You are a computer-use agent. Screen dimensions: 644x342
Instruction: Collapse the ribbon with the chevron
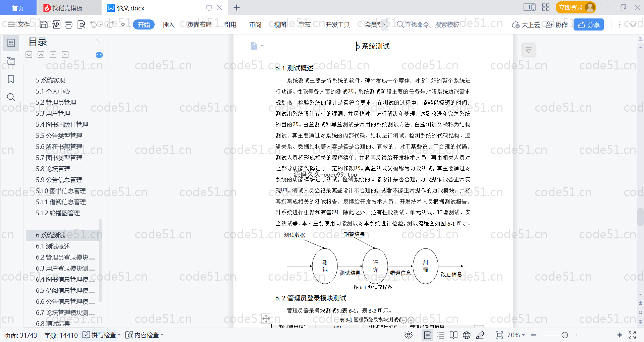pos(633,24)
